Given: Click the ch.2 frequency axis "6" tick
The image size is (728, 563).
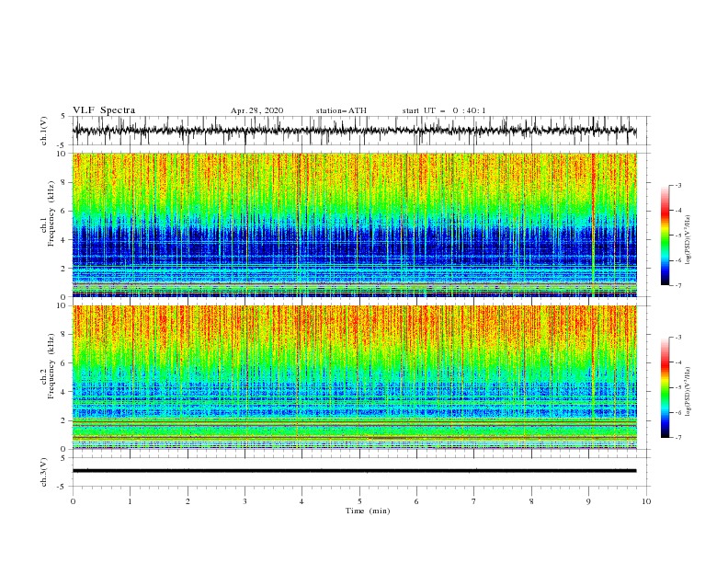Looking at the screenshot, I should (63, 363).
